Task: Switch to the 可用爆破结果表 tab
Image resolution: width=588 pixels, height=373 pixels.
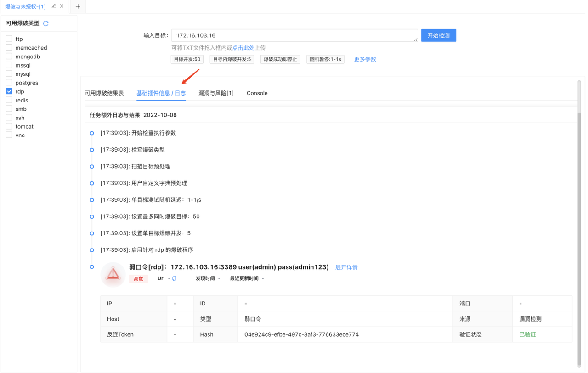Action: [x=104, y=93]
